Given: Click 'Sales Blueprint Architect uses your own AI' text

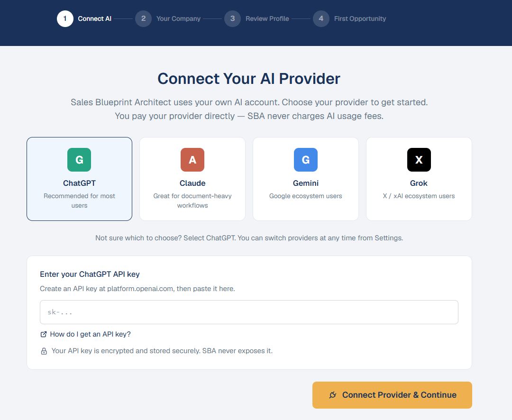Looking at the screenshot, I should coord(249,102).
